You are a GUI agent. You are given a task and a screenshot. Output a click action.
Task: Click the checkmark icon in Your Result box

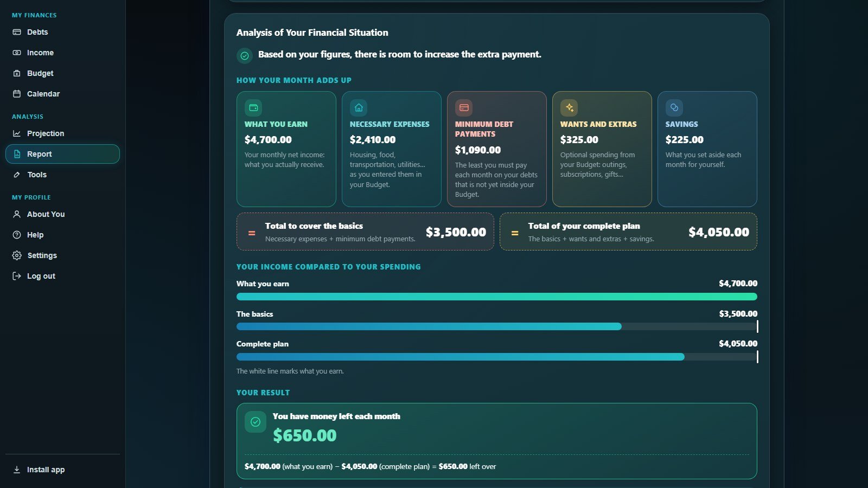pos(256,422)
